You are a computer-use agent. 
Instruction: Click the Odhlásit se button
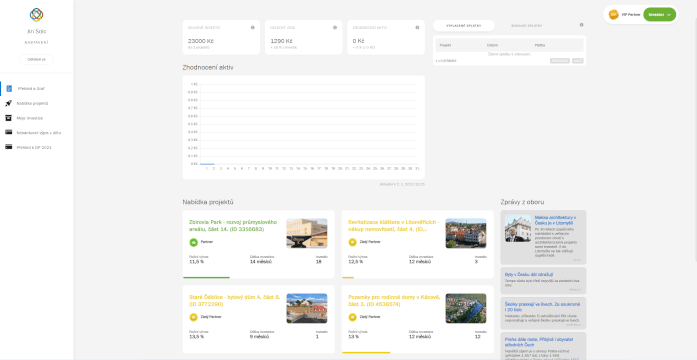36,59
